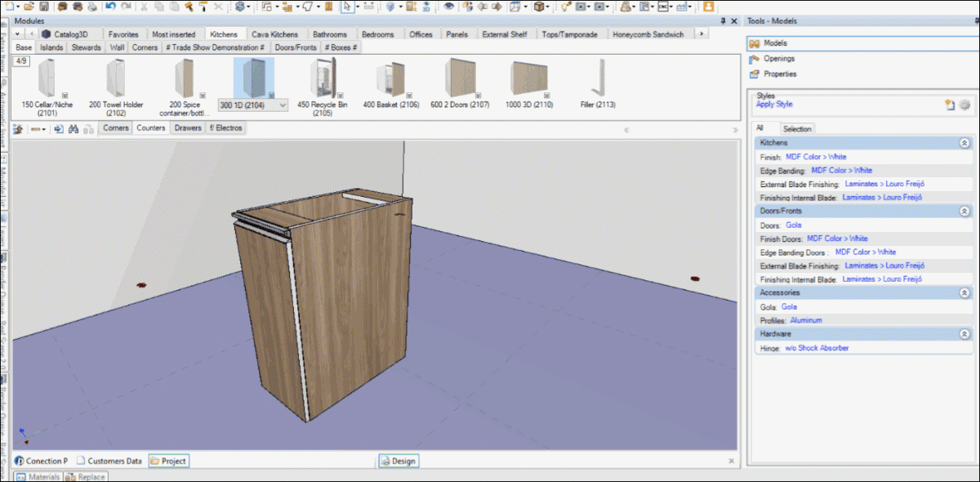Click the Apply Style link

click(774, 105)
